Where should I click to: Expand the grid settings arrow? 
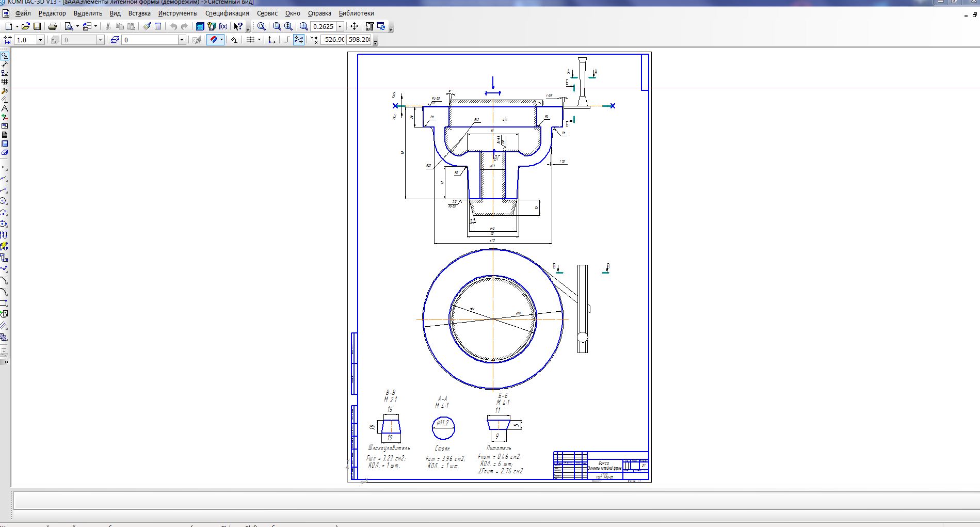click(x=259, y=40)
